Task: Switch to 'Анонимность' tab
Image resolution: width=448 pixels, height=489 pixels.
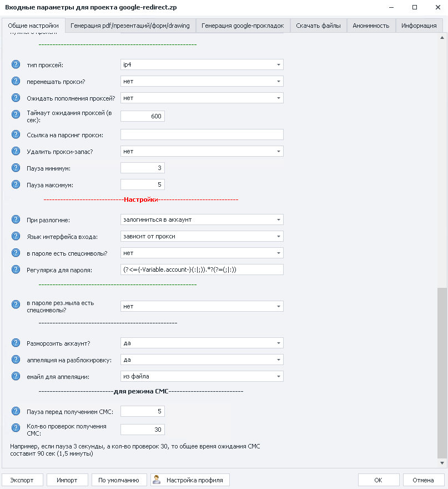Action: pyautogui.click(x=371, y=26)
